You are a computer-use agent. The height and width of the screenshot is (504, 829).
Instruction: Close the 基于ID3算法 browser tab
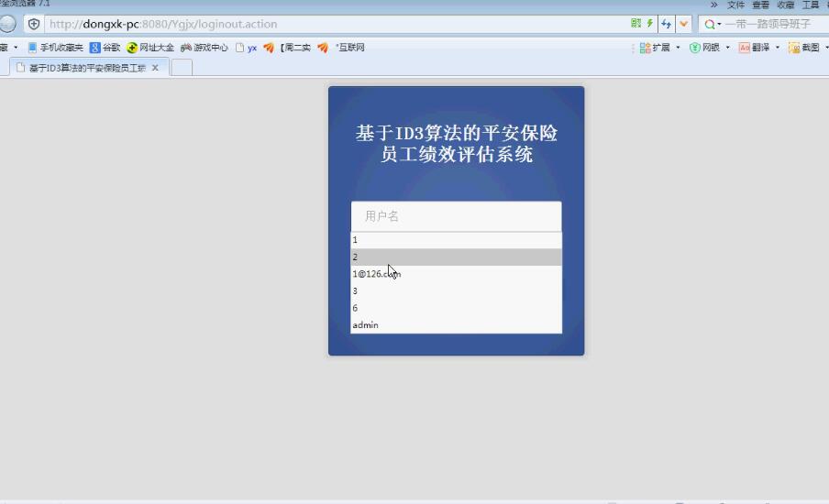(155, 68)
